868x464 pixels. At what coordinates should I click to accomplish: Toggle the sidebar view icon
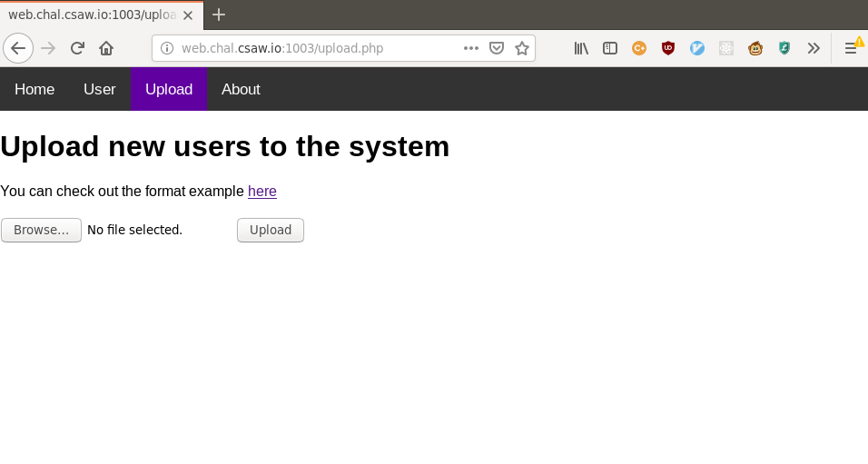(x=610, y=48)
